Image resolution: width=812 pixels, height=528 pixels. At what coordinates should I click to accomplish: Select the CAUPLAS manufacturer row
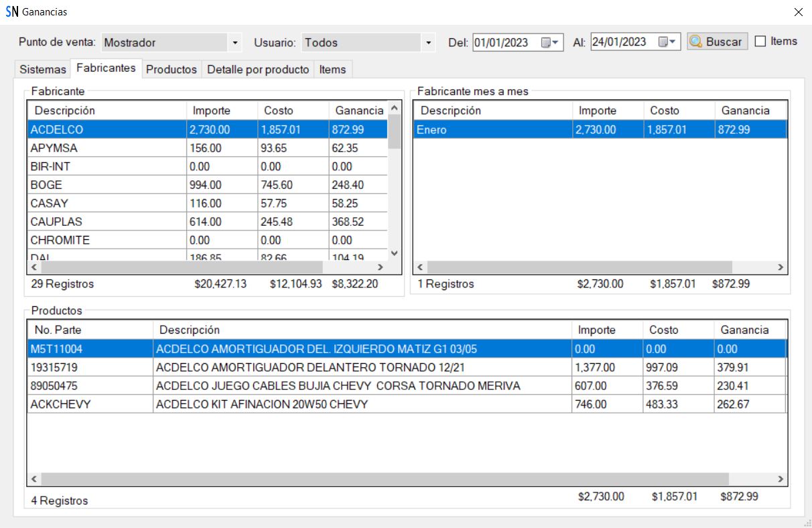click(208, 221)
